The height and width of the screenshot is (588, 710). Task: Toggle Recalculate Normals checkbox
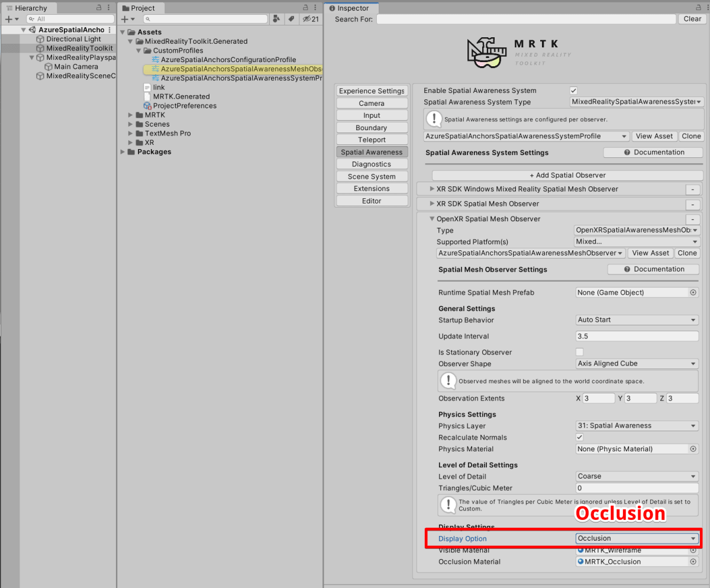pos(580,437)
